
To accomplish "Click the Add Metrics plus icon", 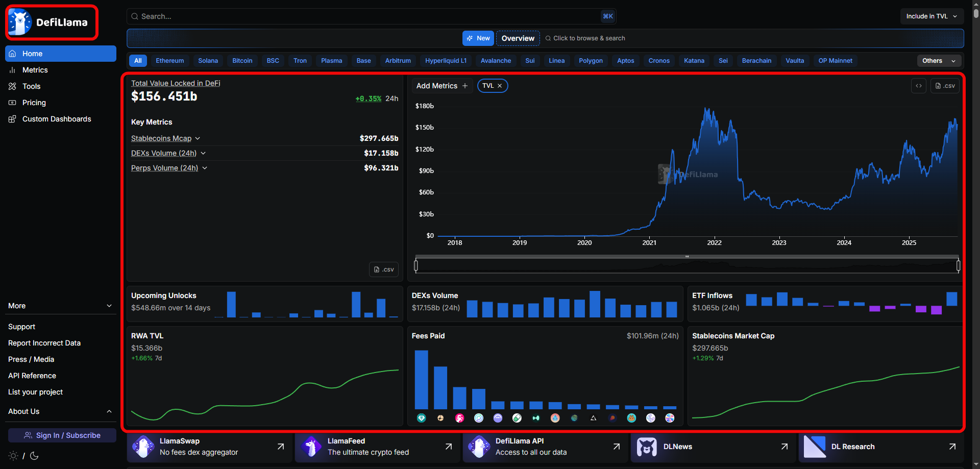I will click(464, 86).
